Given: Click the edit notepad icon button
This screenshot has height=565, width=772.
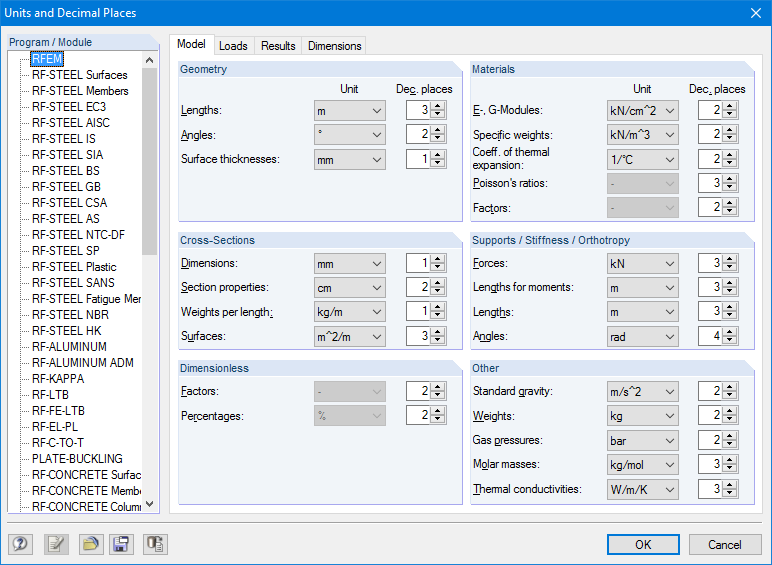Looking at the screenshot, I should (55, 544).
